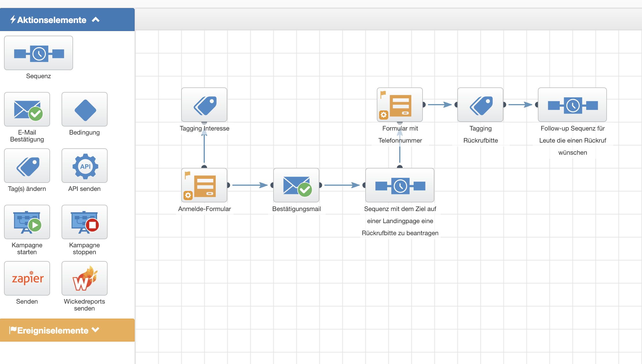This screenshot has height=364, width=642.
Task: Click the arrow from Bestätigungsmail to Sequenz
Action: [342, 185]
